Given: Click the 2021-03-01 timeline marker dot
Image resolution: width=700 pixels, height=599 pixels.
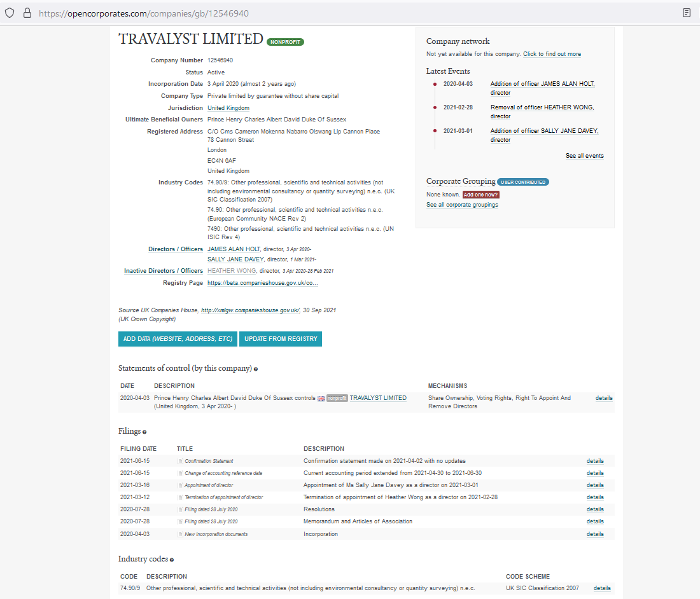Looking at the screenshot, I should coord(435,131).
